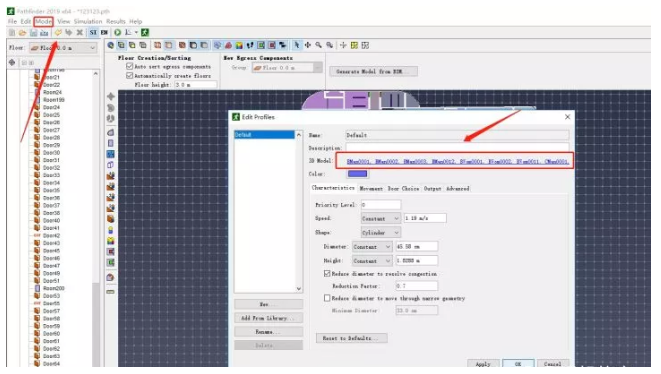Image resolution: width=661 pixels, height=374 pixels.
Task: Open the arrow next to results chart icon
Action: [136, 32]
